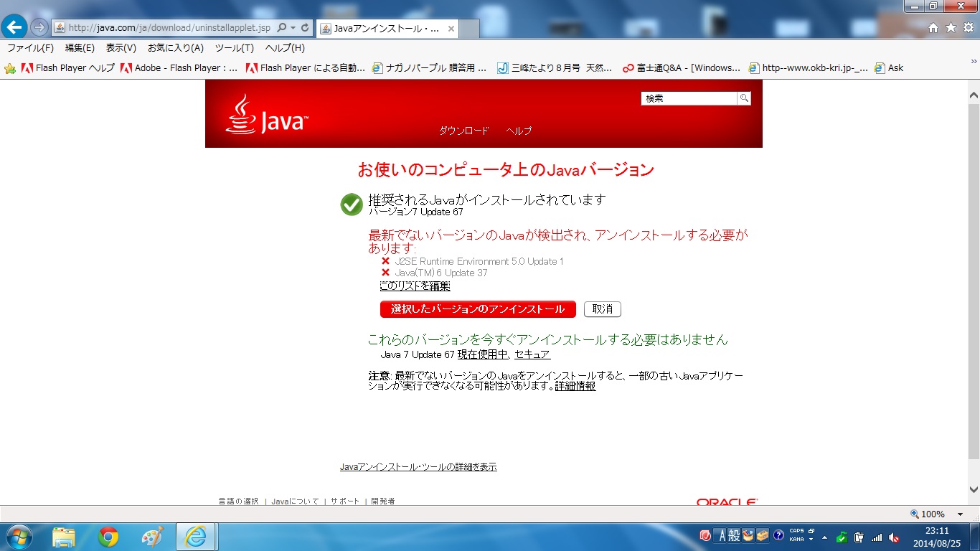Launch Google Chrome from the taskbar
Image resolution: width=980 pixels, height=551 pixels.
point(108,537)
